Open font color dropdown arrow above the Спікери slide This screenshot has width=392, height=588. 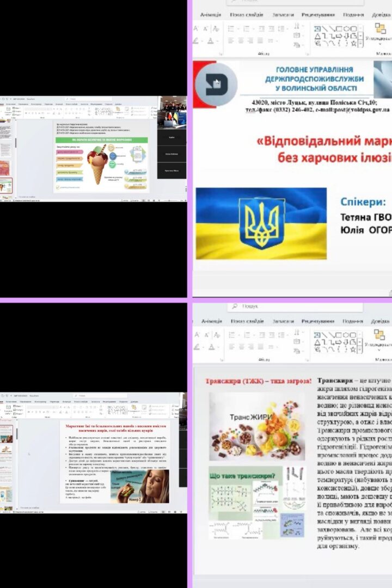coord(217,40)
